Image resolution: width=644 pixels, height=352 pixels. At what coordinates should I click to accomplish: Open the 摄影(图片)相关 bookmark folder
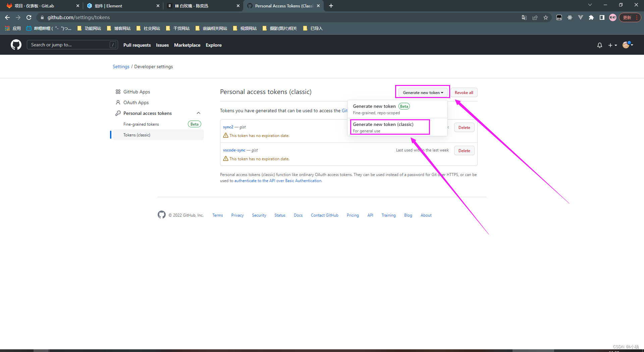280,28
